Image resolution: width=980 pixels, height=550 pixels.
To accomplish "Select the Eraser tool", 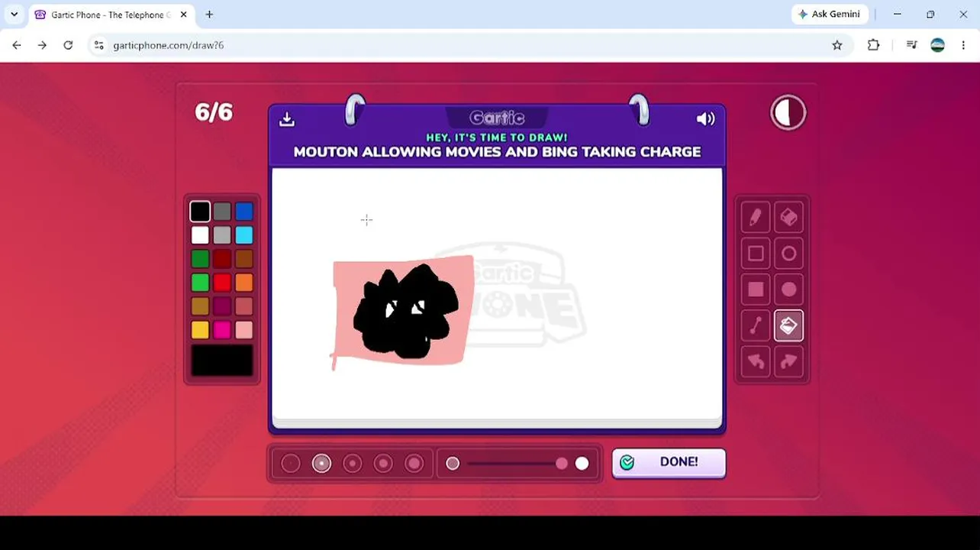I will tap(788, 218).
